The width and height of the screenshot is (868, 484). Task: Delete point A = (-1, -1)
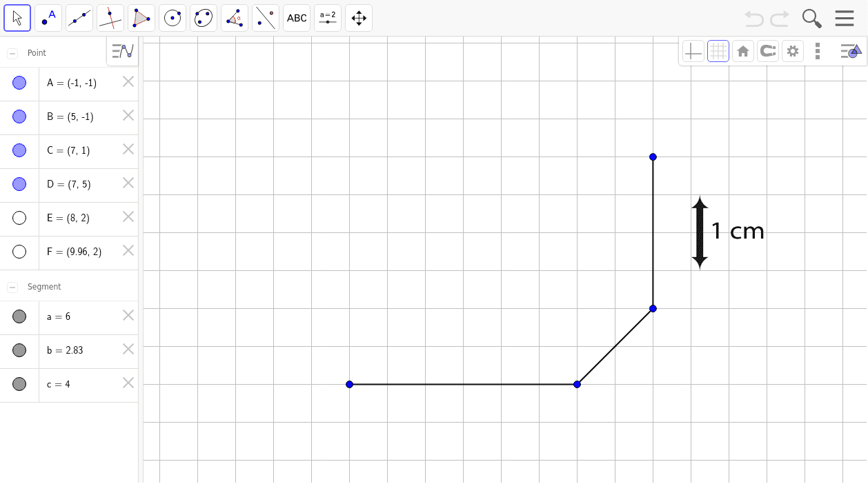coord(128,81)
